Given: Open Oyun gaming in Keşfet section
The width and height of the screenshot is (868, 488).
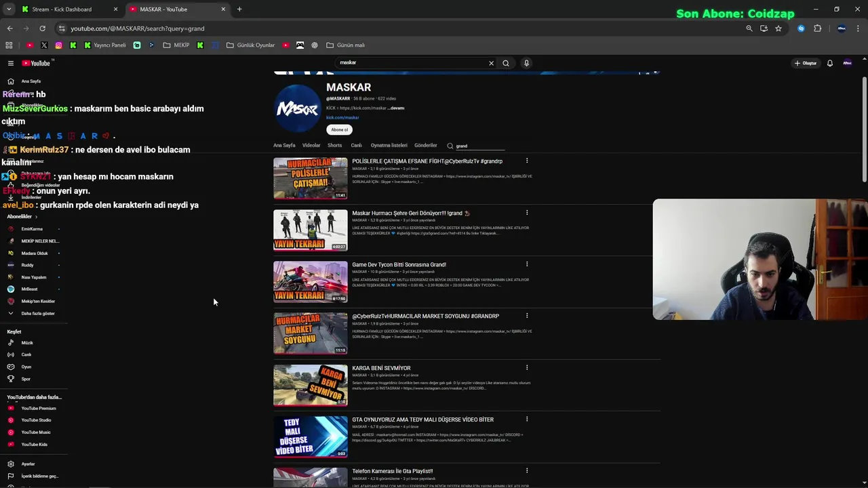Looking at the screenshot, I should 26,367.
